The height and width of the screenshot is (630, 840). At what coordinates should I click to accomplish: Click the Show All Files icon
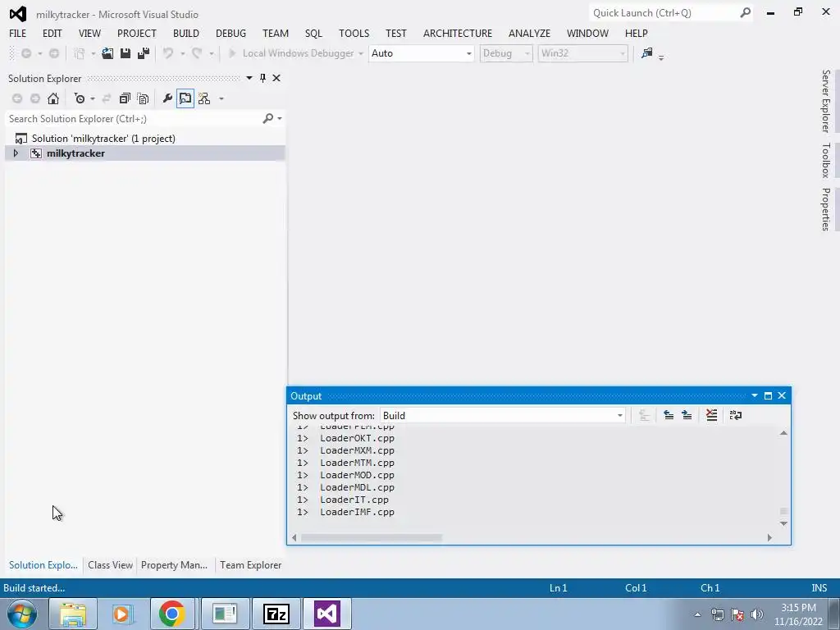143,98
